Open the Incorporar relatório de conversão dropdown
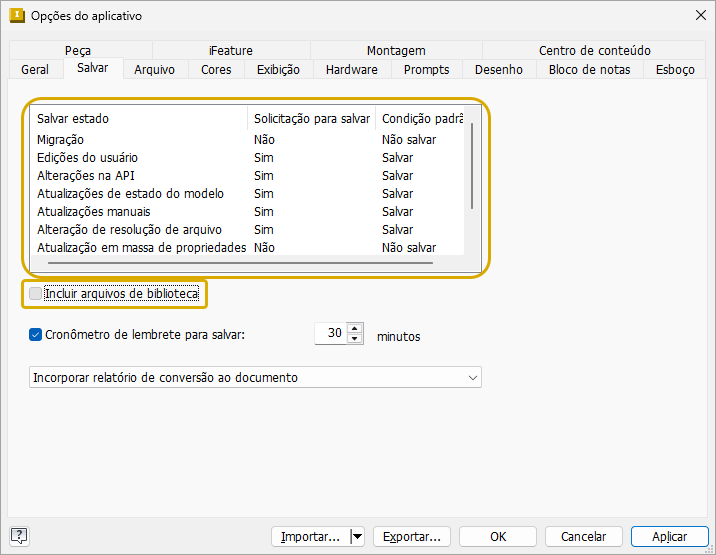This screenshot has height=555, width=716. [x=255, y=377]
